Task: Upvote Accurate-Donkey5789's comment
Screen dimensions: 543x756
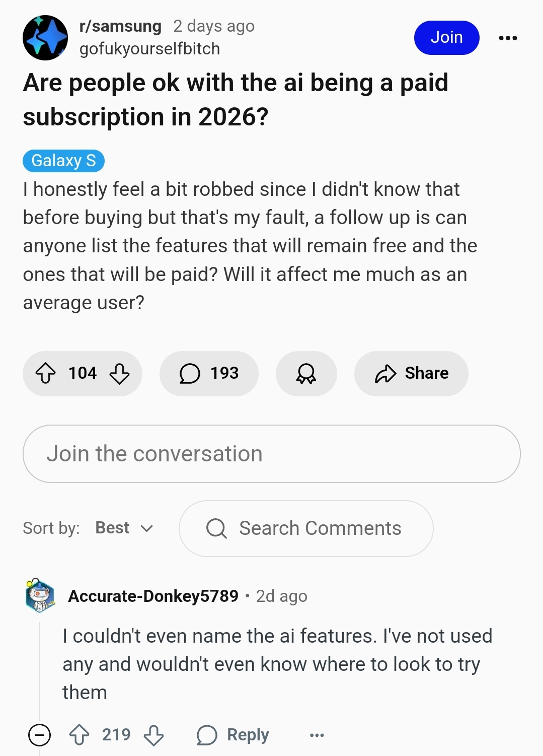Action: click(79, 735)
